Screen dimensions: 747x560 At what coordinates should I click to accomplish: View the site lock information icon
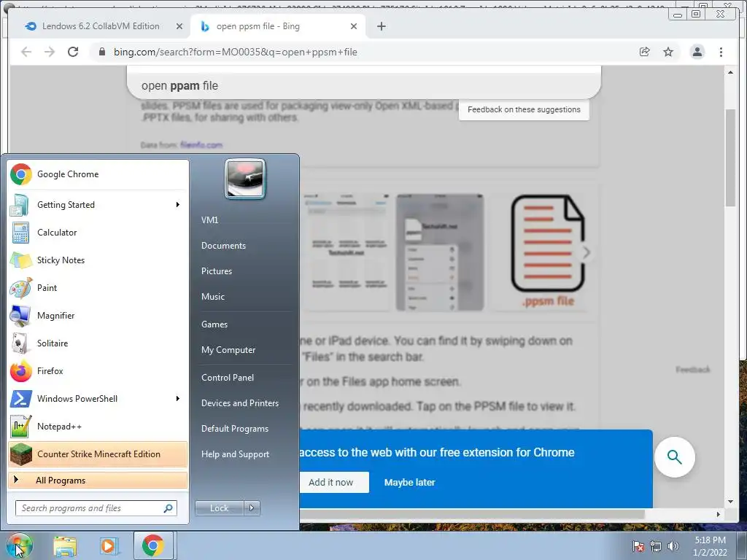101,52
